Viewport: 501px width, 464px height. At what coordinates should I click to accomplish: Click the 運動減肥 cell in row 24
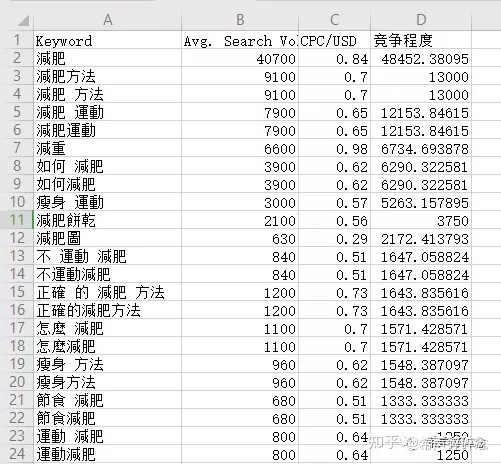click(107, 454)
